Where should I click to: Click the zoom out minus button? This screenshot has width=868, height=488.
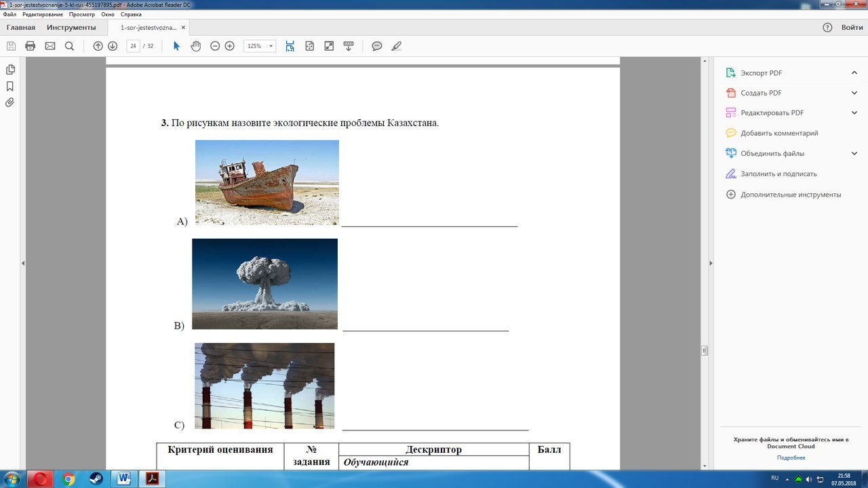tap(215, 46)
